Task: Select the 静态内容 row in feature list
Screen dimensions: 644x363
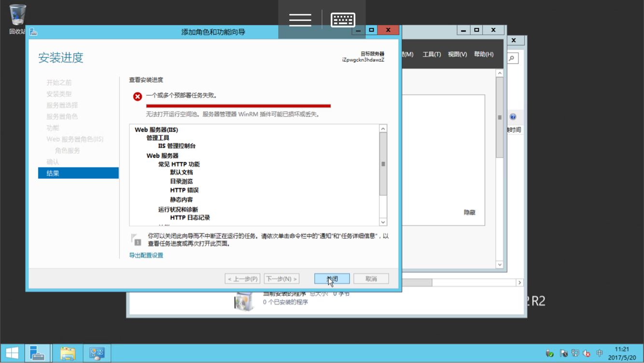Action: [x=182, y=200]
